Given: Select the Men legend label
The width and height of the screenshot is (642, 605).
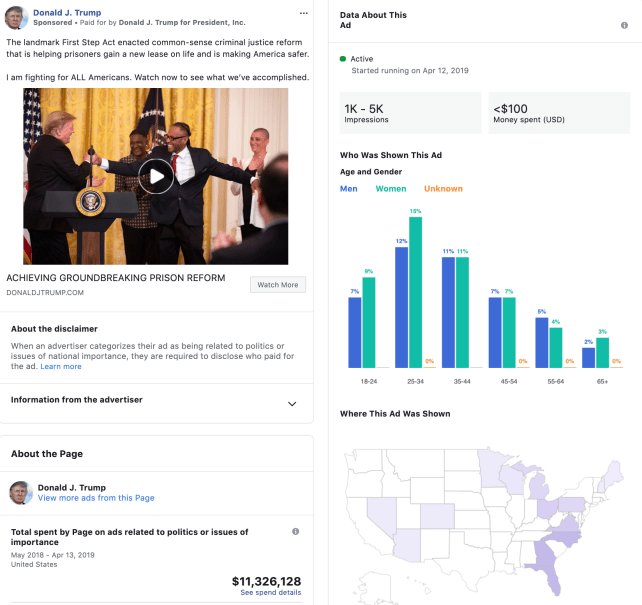Looking at the screenshot, I should (348, 188).
